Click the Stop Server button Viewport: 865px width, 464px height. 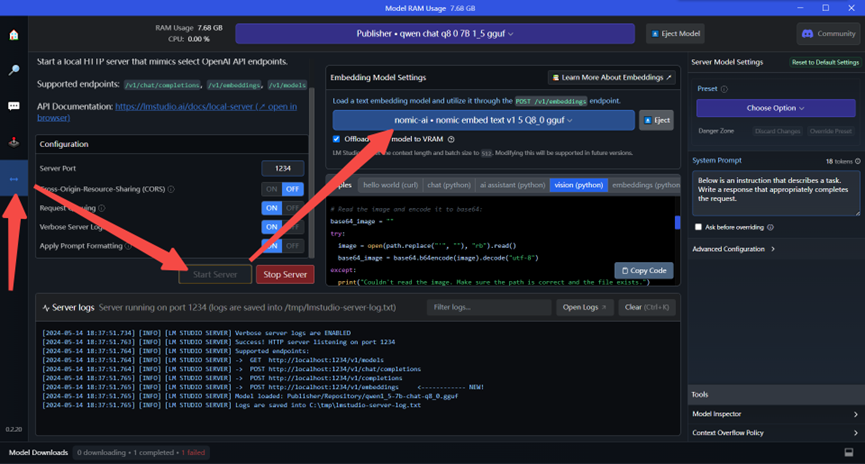285,275
